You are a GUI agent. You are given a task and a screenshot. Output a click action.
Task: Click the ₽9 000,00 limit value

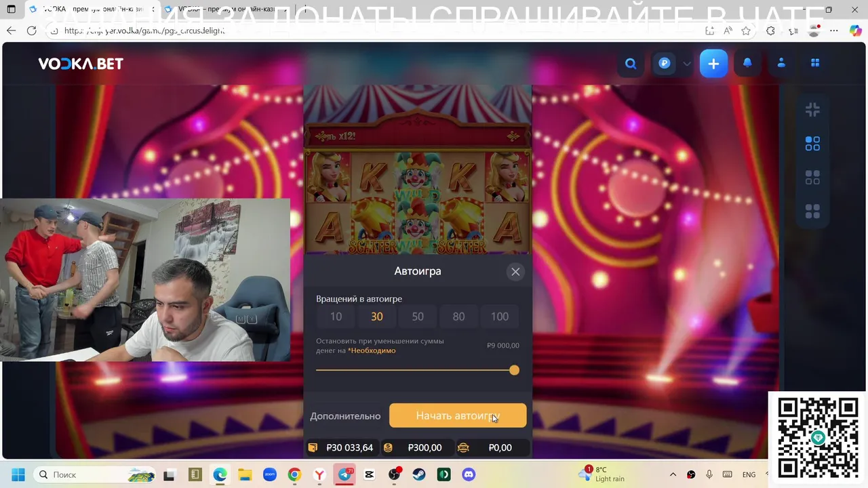click(503, 346)
